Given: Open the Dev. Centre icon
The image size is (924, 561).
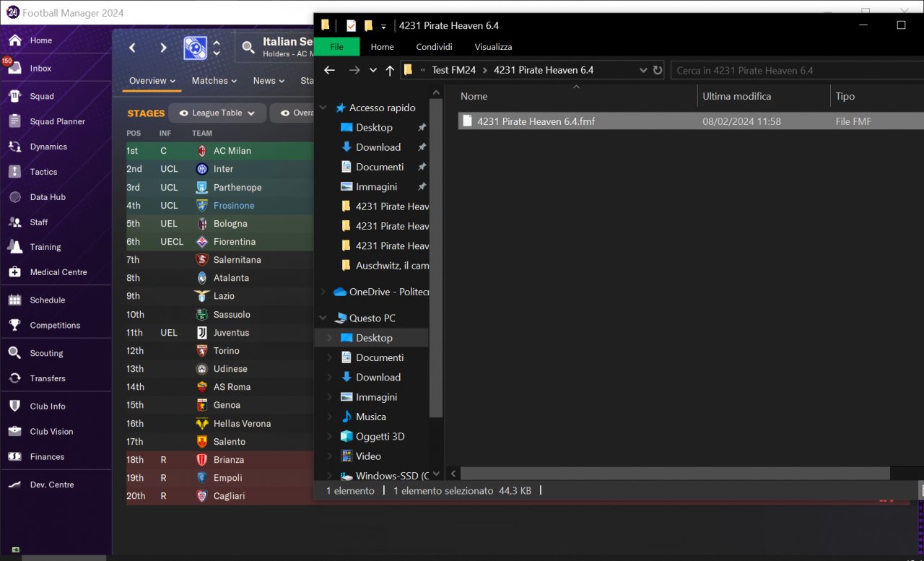Looking at the screenshot, I should [14, 484].
